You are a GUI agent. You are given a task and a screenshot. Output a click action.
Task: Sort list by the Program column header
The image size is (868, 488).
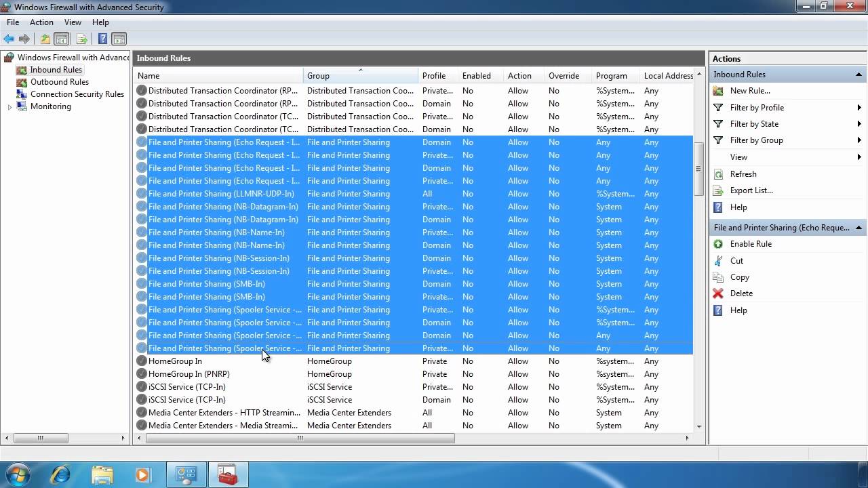click(616, 76)
